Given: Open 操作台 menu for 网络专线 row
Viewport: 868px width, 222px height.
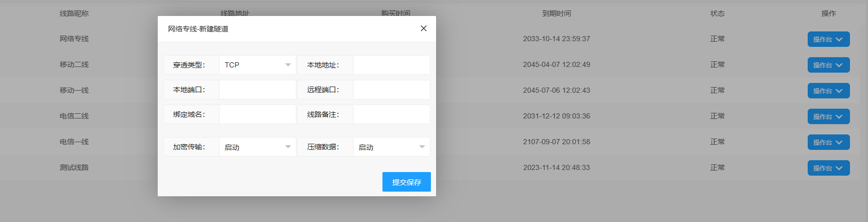Looking at the screenshot, I should click(828, 39).
